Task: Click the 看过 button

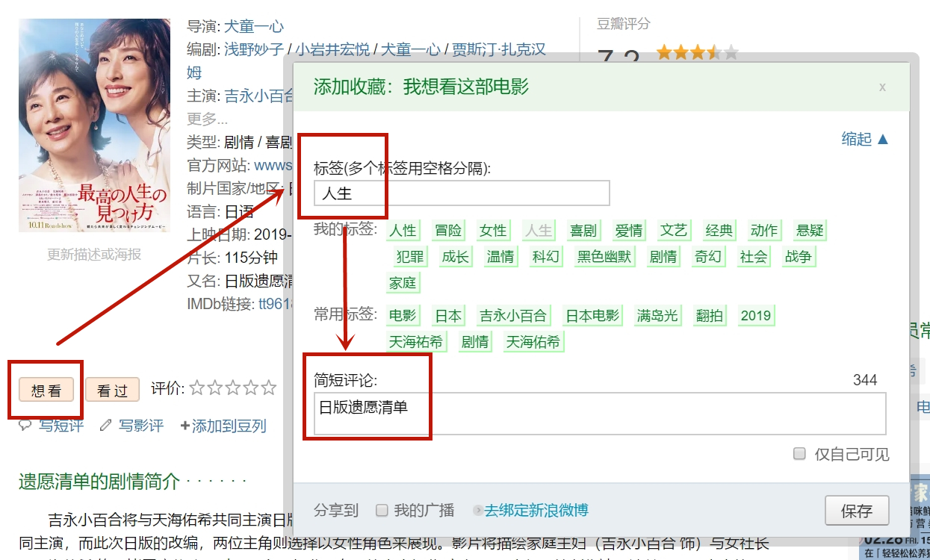Action: [x=111, y=389]
